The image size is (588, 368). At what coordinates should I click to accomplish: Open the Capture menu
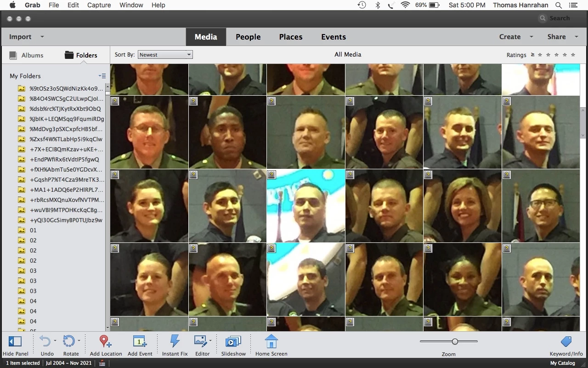coord(99,5)
